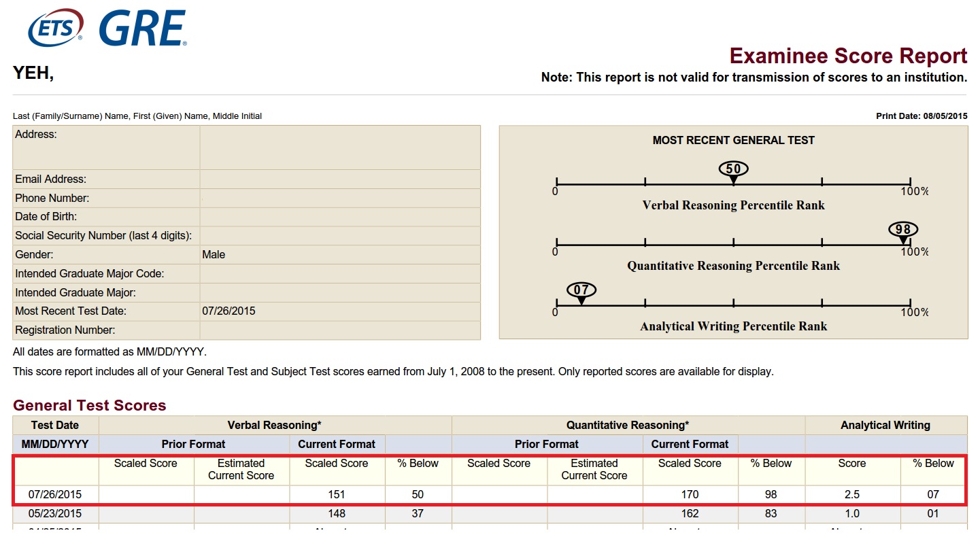Screen dimensions: 980x535
Task: Select quantitative % Below value 83
Action: 771,514
